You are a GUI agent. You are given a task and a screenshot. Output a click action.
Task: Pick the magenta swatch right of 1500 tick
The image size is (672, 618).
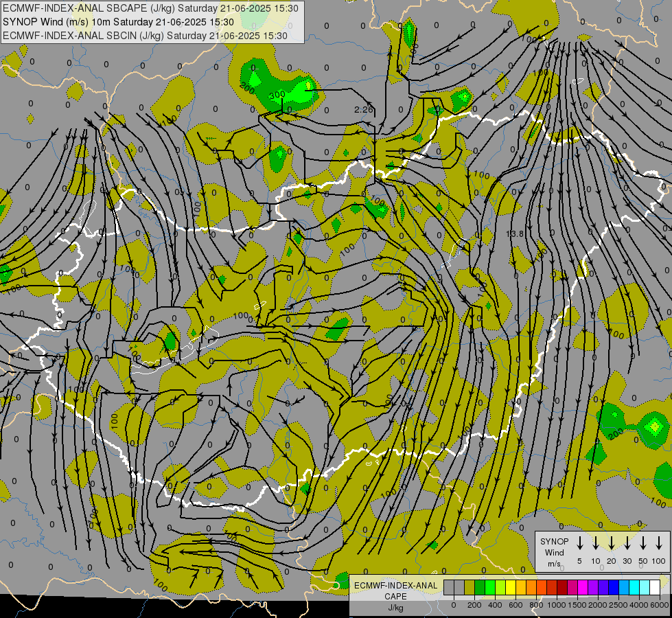click(x=583, y=587)
